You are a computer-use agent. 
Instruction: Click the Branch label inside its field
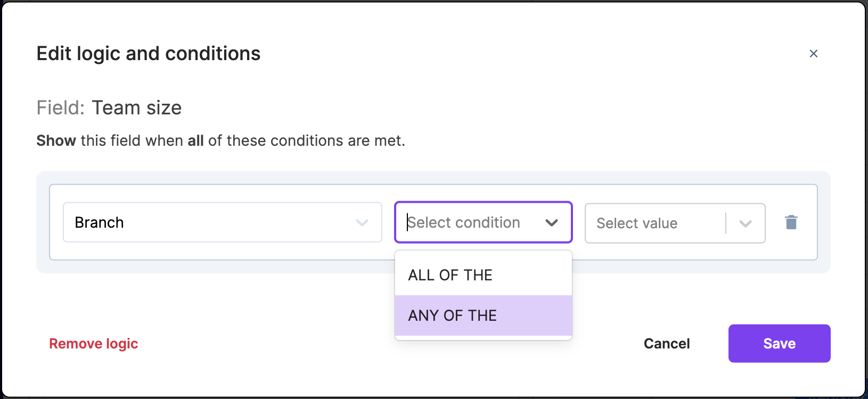pyautogui.click(x=99, y=222)
